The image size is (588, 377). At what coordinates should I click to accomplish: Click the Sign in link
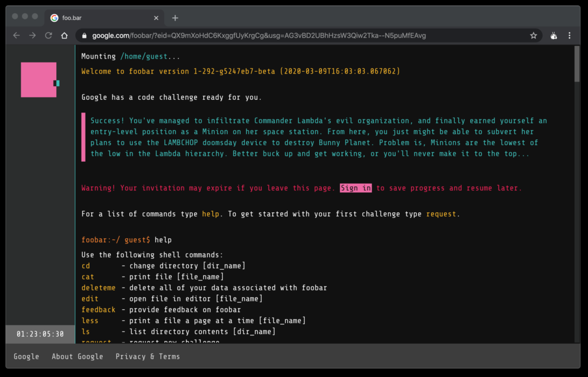tap(355, 188)
